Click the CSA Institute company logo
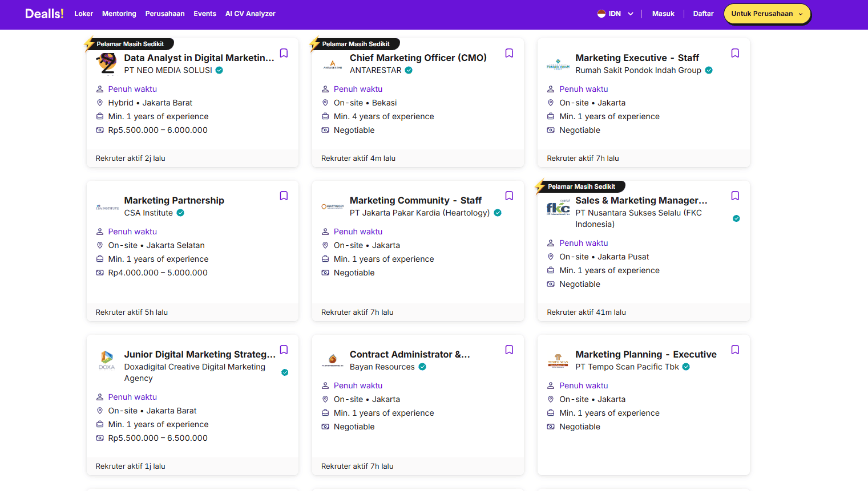The image size is (868, 491). coord(107,207)
